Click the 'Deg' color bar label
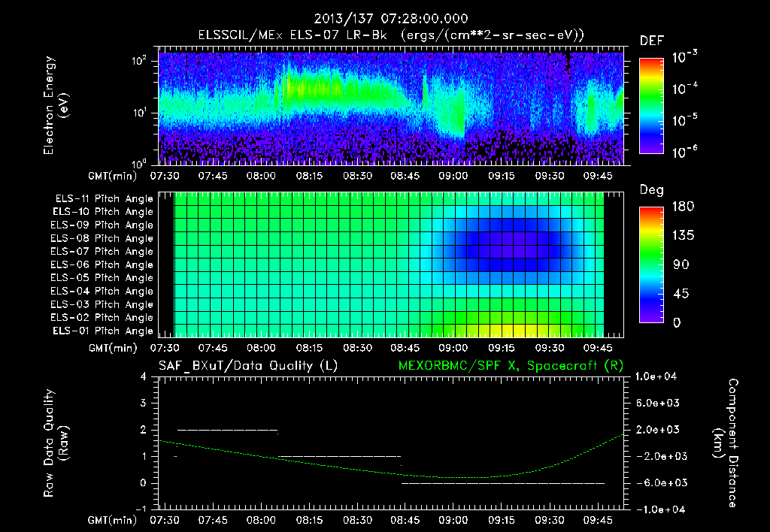Image resolution: width=770 pixels, height=532 pixels. point(652,190)
